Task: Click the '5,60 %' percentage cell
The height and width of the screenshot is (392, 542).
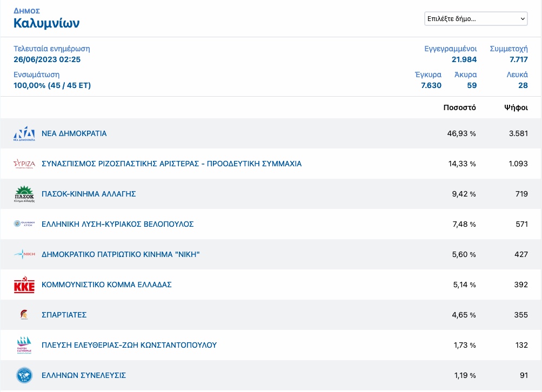Action: 464,254
